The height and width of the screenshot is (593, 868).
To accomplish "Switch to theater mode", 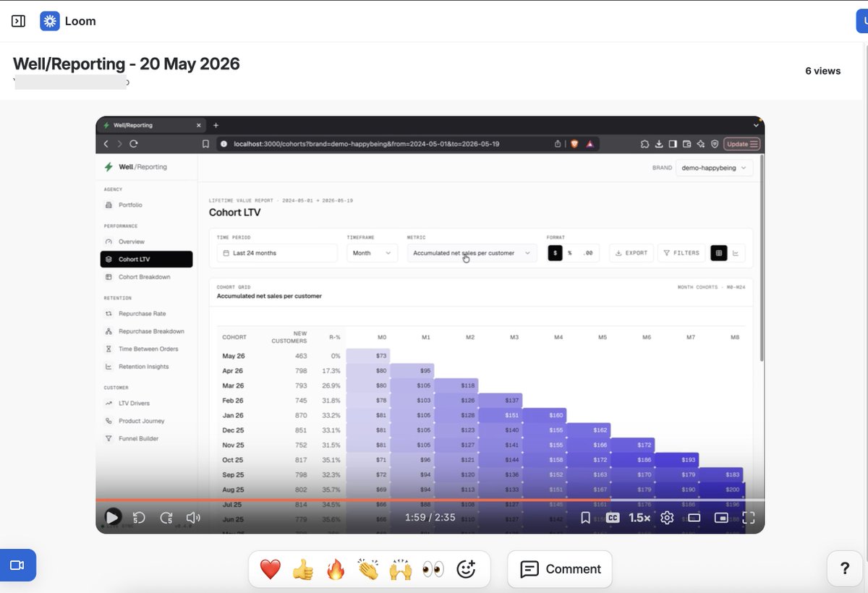I will 694,518.
